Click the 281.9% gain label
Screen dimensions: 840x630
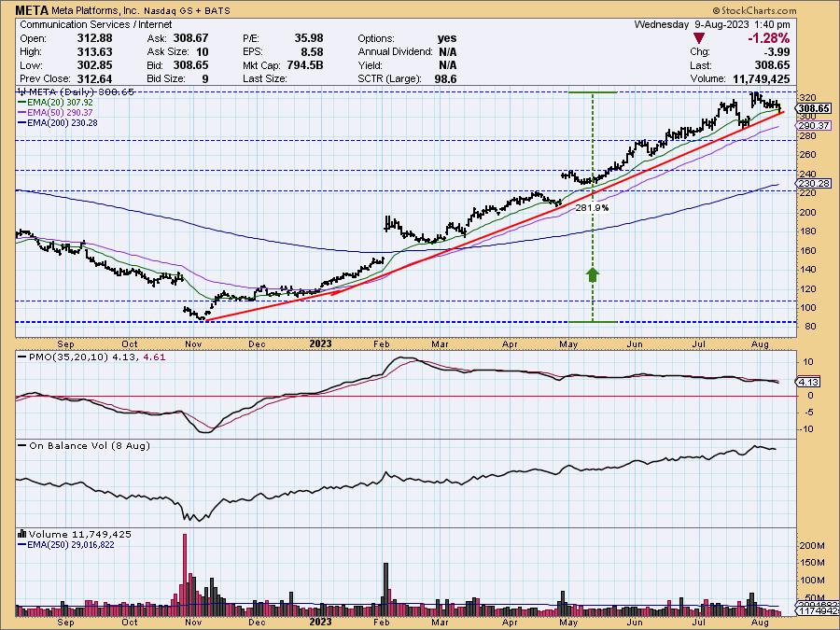pos(593,207)
